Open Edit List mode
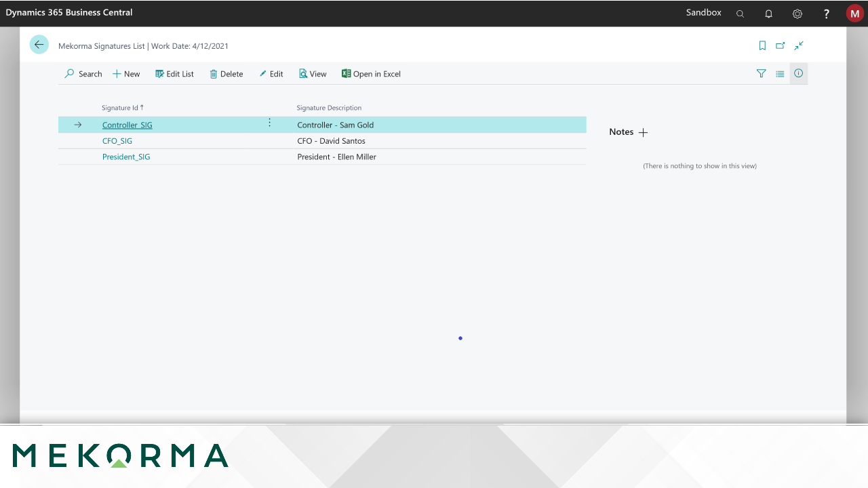The height and width of the screenshot is (488, 868). [174, 74]
